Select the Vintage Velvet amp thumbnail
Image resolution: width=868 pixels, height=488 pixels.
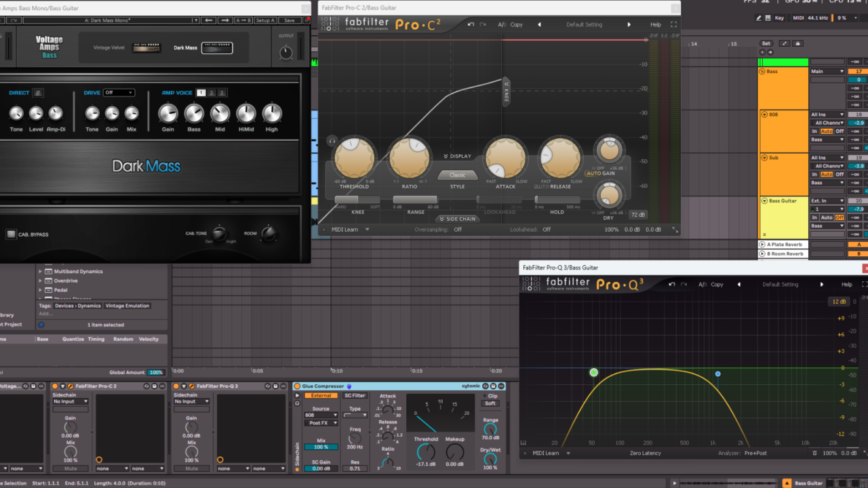coord(146,47)
